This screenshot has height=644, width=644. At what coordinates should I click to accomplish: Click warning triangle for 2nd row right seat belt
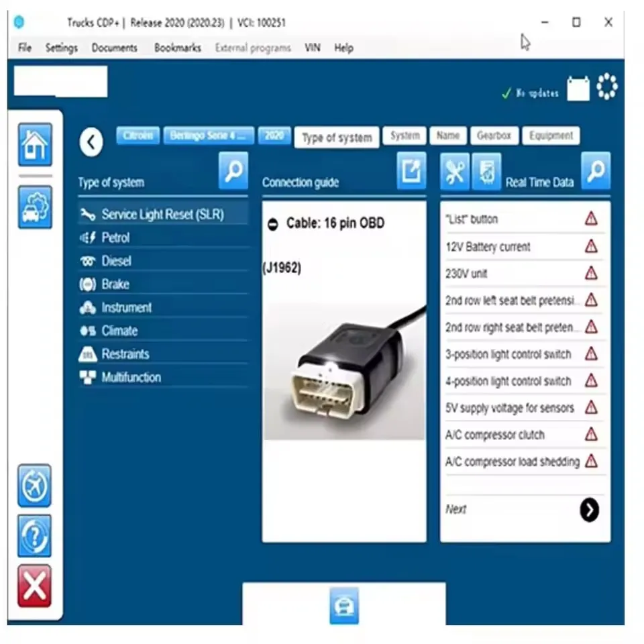591,327
